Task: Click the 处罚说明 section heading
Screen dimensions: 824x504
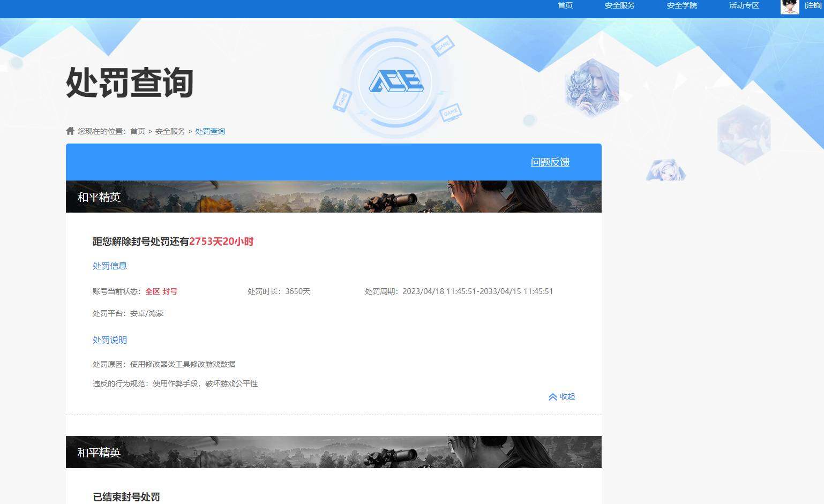Action: point(110,340)
